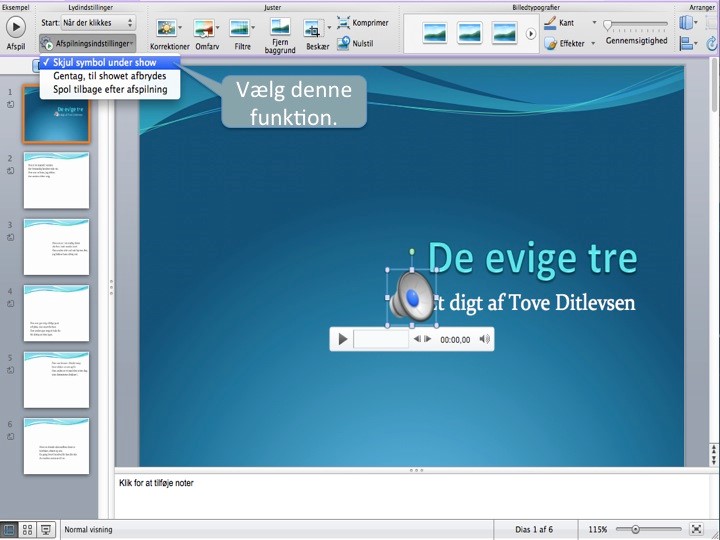Open the Omfarv recolor icon

coord(203,28)
